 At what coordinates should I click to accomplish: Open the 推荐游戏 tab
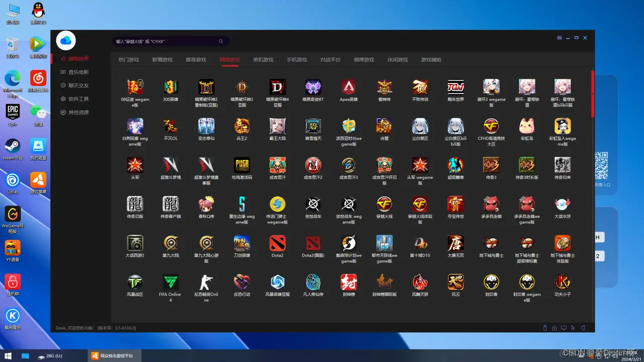(x=196, y=60)
